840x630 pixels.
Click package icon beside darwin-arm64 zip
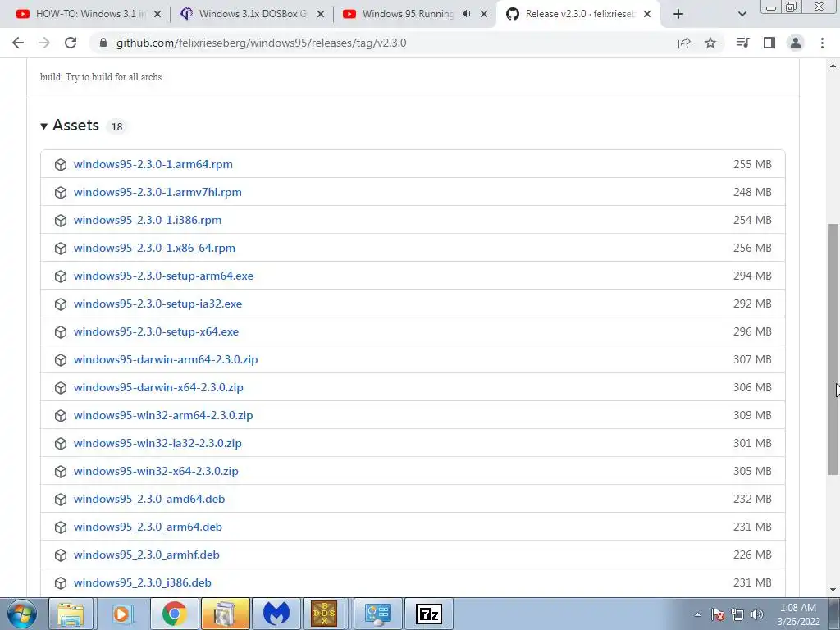point(61,360)
